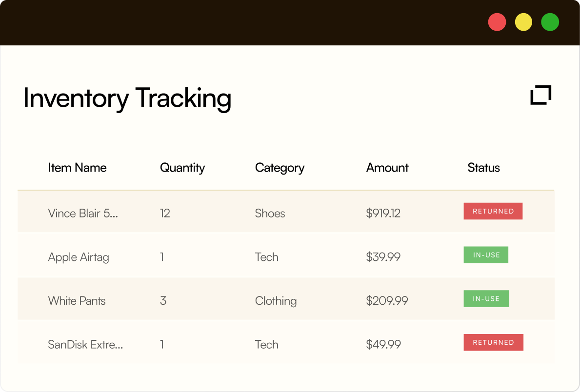Screen dimensions: 580x392
Task: Click the green macOS zoom circle
Action: coord(550,21)
